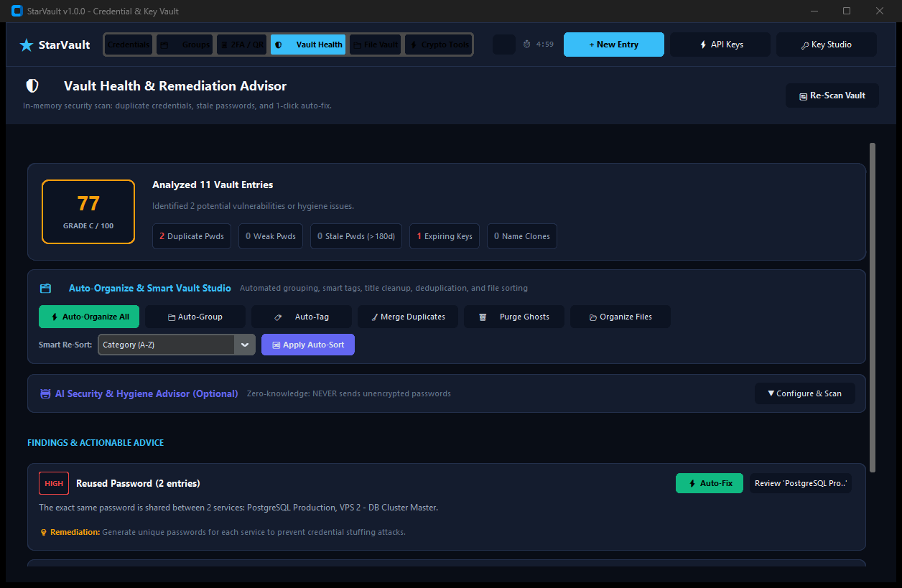
Task: Click the 77 Grade C score box
Action: pos(88,212)
